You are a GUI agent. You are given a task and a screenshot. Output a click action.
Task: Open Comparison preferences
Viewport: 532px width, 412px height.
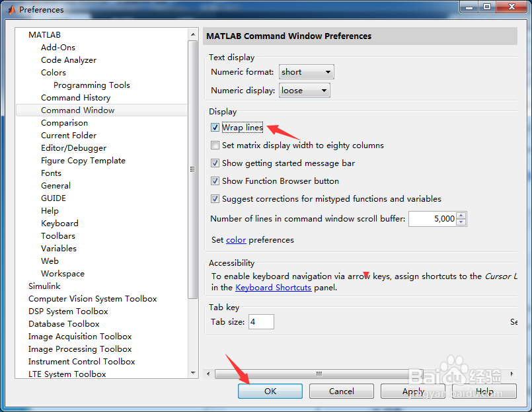pyautogui.click(x=64, y=123)
